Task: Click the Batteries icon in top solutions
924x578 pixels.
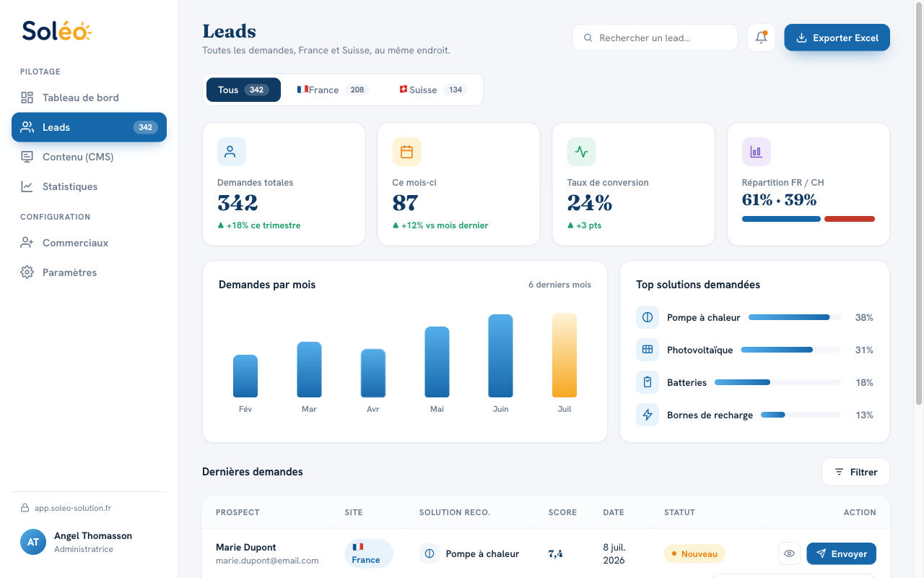Action: point(648,382)
